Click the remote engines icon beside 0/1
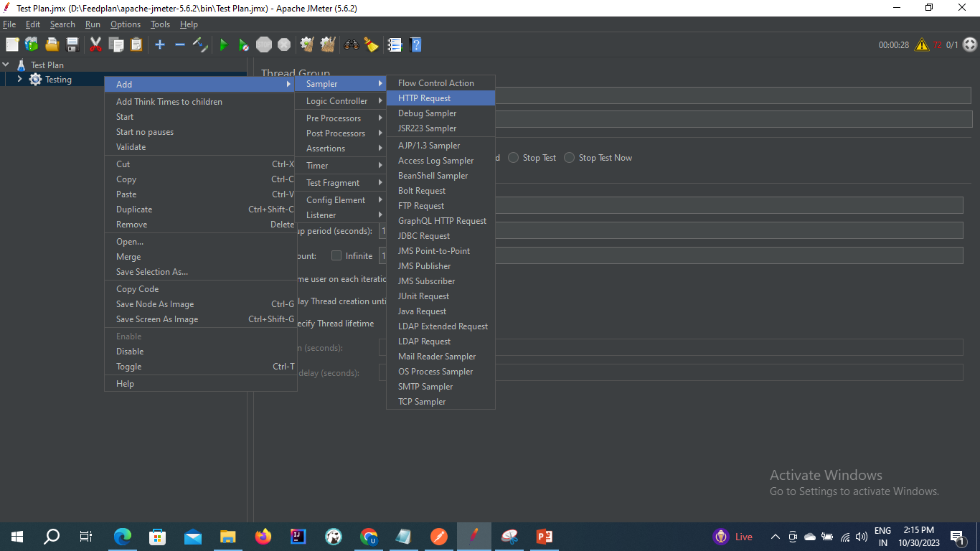This screenshot has width=980, height=551. [x=970, y=44]
